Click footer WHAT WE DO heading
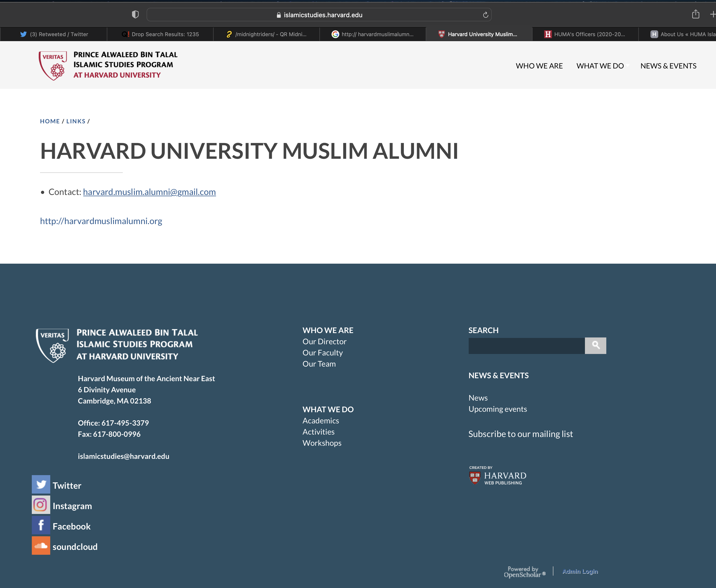The height and width of the screenshot is (588, 716). [x=328, y=410]
